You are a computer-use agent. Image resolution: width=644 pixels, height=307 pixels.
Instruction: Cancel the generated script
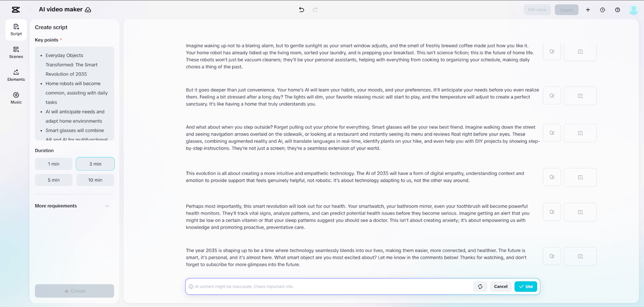pos(501,286)
